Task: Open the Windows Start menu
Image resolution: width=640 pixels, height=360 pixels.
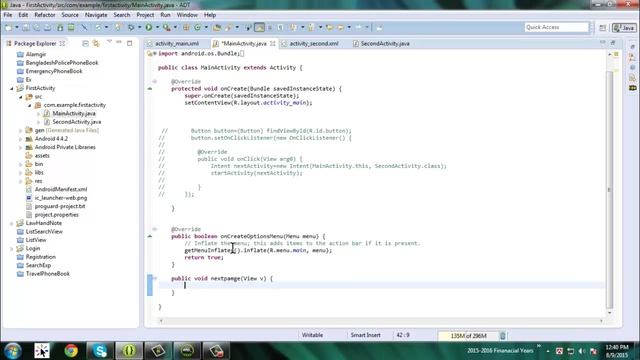Action: [x=13, y=351]
